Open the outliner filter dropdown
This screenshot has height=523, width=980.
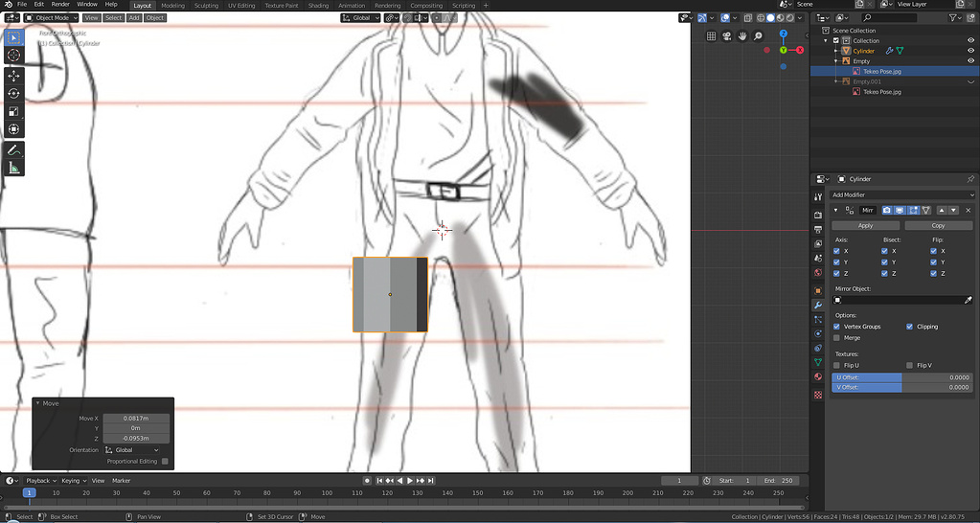click(956, 18)
